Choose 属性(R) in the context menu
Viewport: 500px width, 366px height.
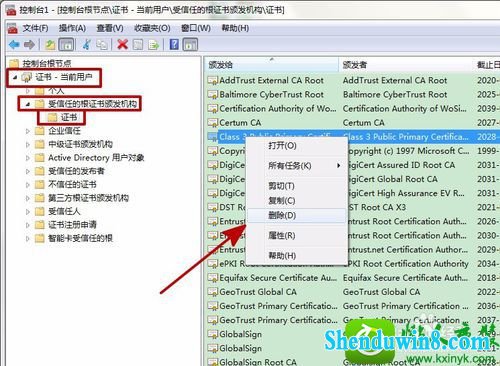point(282,236)
